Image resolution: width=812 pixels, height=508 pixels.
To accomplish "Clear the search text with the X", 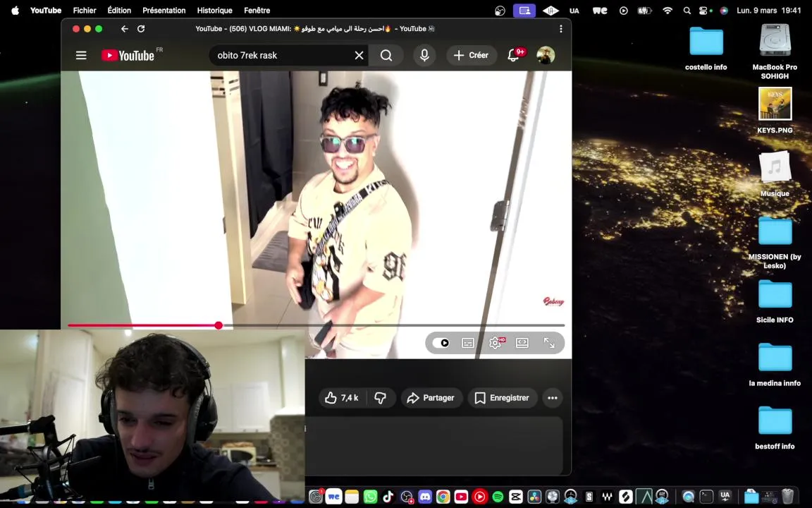I will click(x=359, y=56).
